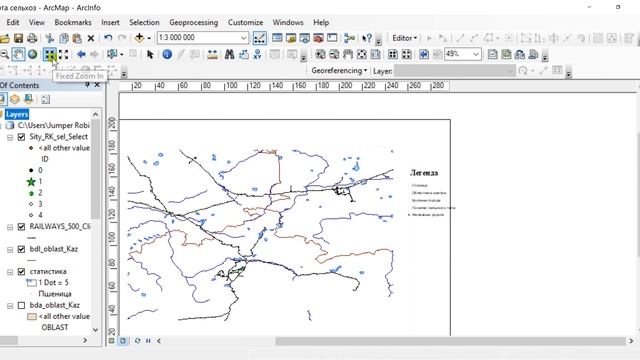Image resolution: width=640 pixels, height=360 pixels.
Task: Open the Table of Contents window icon
Action: (x=277, y=38)
